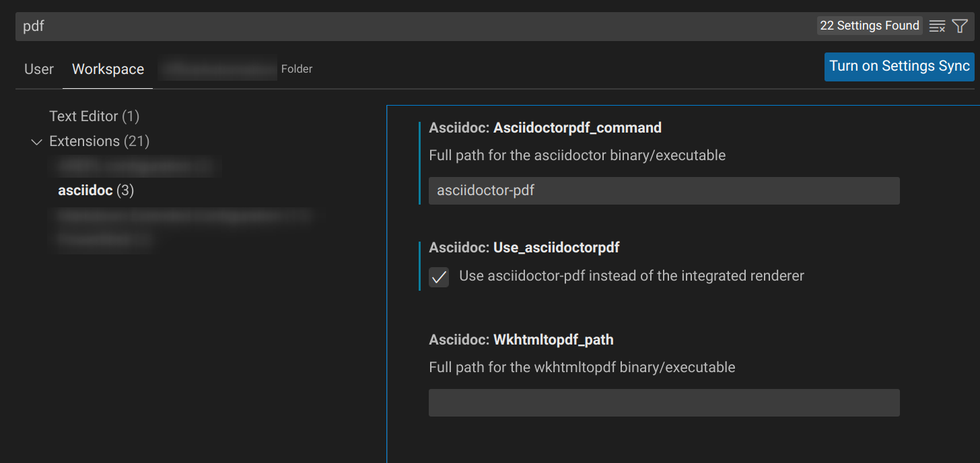Image resolution: width=980 pixels, height=463 pixels.
Task: Clear the settings search query
Action: [x=937, y=26]
